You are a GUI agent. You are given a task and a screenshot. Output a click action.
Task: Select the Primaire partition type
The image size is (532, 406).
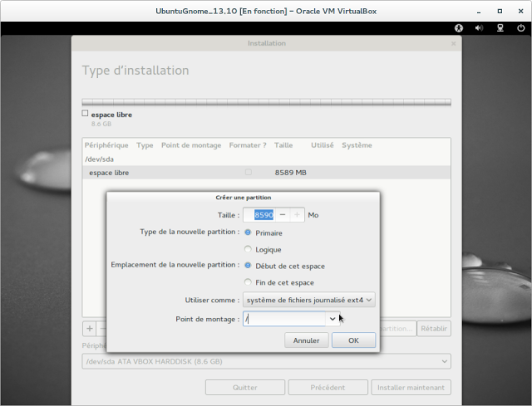click(x=248, y=232)
